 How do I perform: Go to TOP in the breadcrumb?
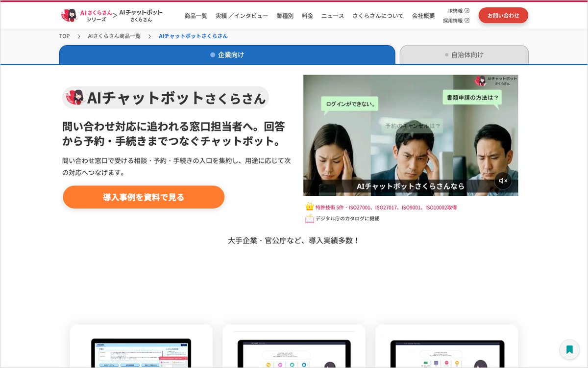point(65,36)
